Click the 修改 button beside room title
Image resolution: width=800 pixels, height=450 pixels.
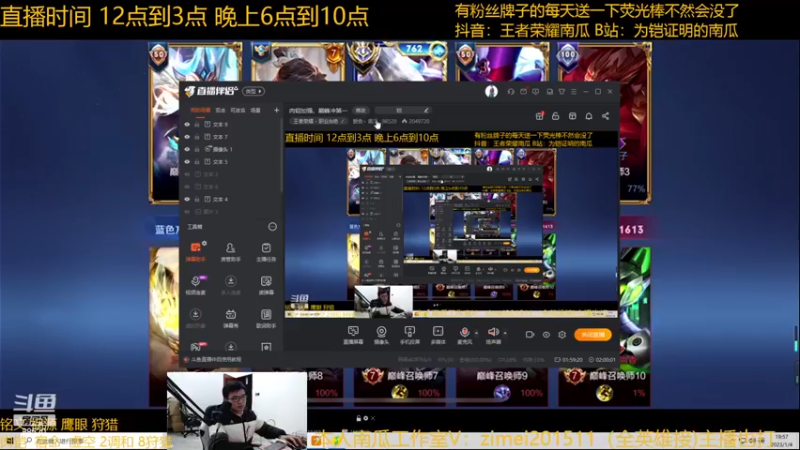361,110
